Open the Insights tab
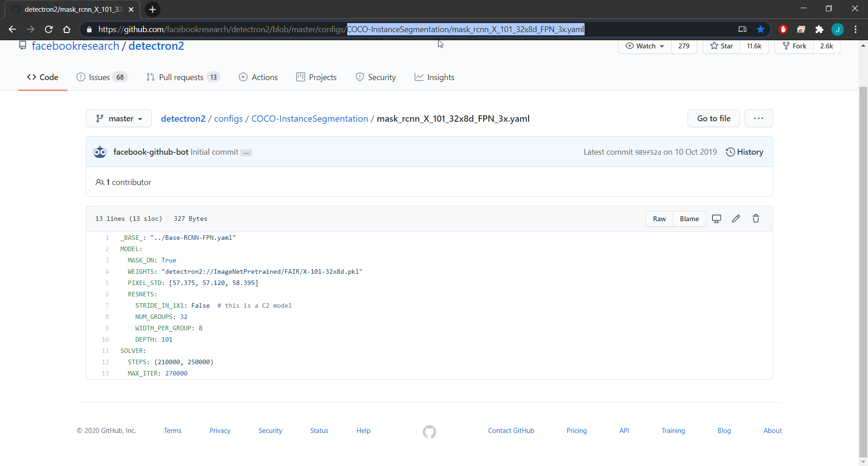 [434, 77]
